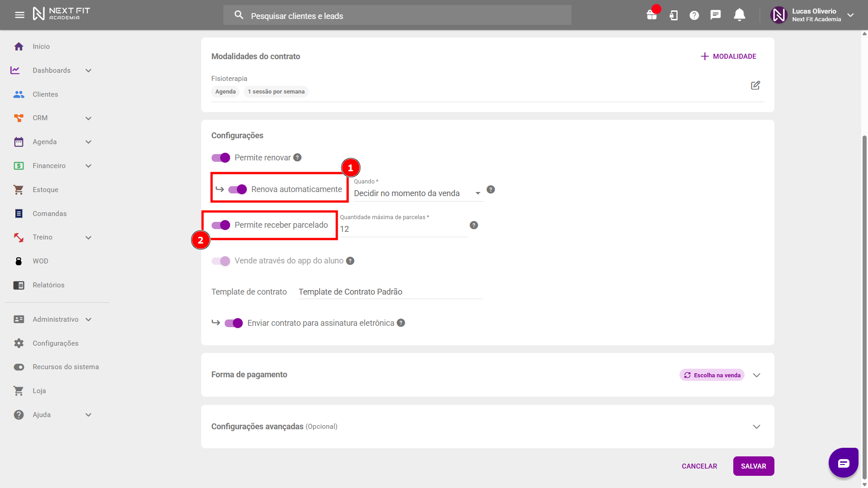The height and width of the screenshot is (488, 868).
Task: Open Clientes in sidebar
Action: click(x=45, y=94)
